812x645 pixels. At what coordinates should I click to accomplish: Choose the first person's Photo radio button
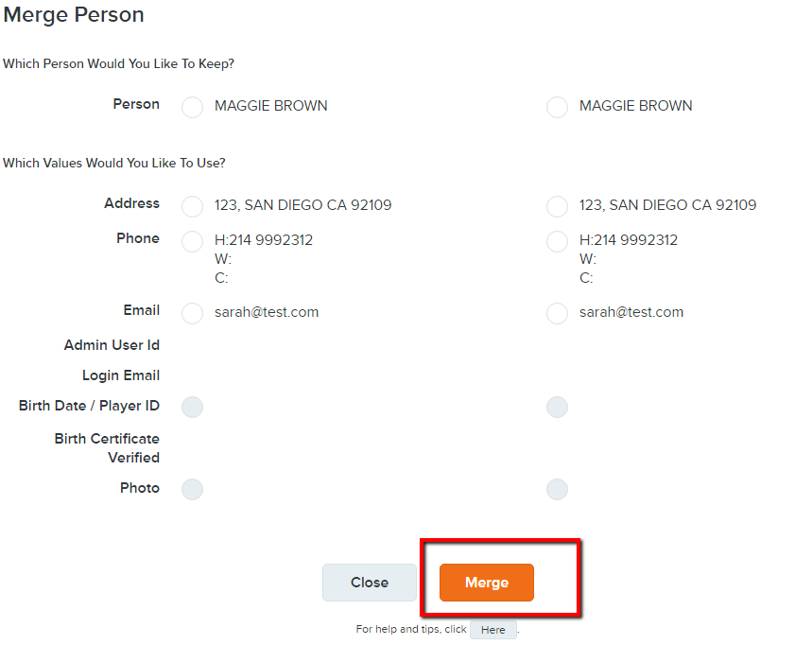click(192, 490)
